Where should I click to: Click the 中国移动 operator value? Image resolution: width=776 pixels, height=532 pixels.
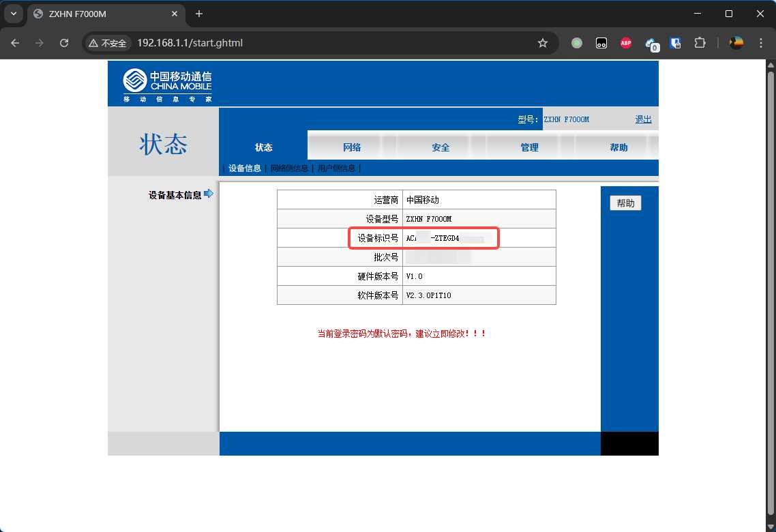click(423, 200)
